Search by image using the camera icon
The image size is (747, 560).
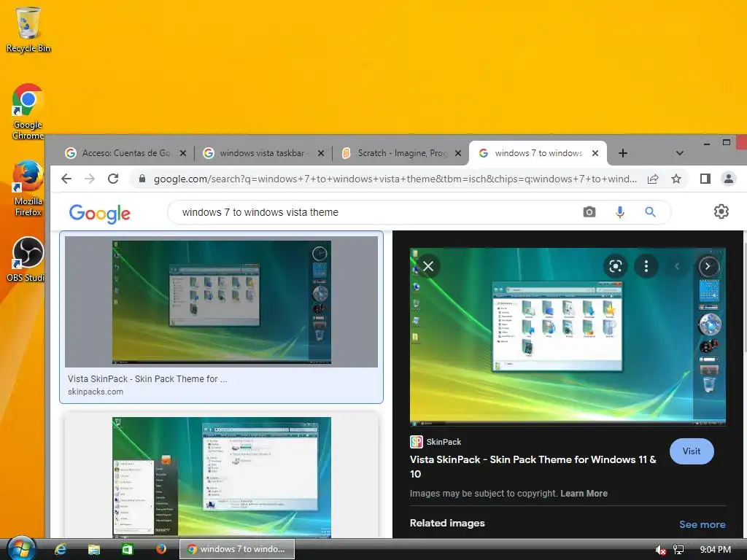(x=589, y=212)
